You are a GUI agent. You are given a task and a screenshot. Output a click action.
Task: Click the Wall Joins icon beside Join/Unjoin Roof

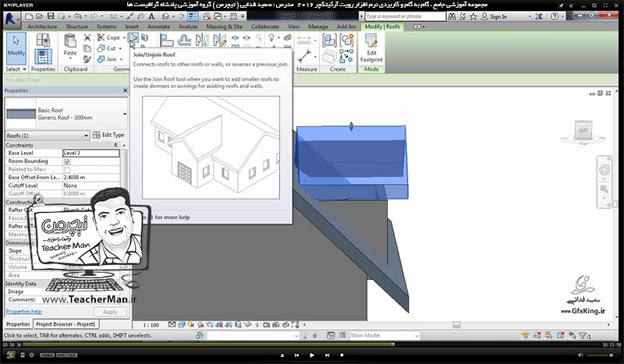pos(144,37)
